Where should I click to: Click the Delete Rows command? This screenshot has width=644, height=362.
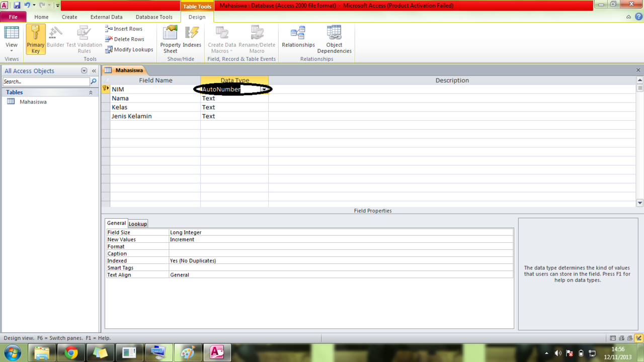(124, 39)
